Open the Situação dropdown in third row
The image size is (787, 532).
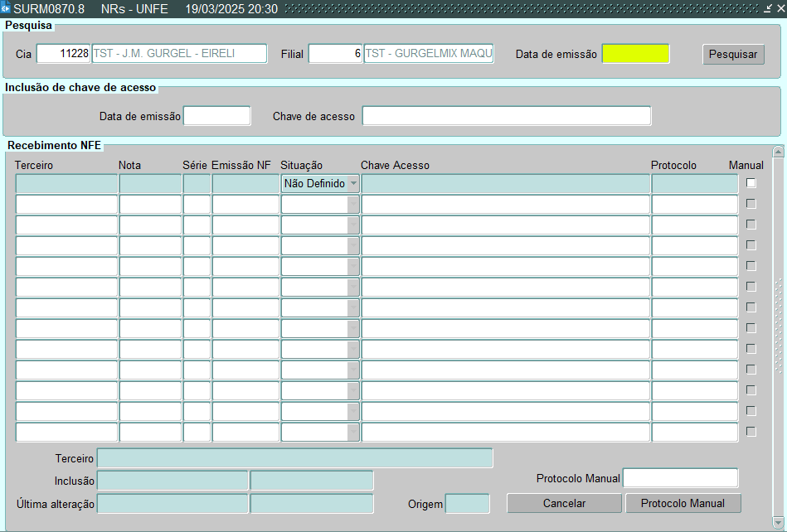(353, 225)
